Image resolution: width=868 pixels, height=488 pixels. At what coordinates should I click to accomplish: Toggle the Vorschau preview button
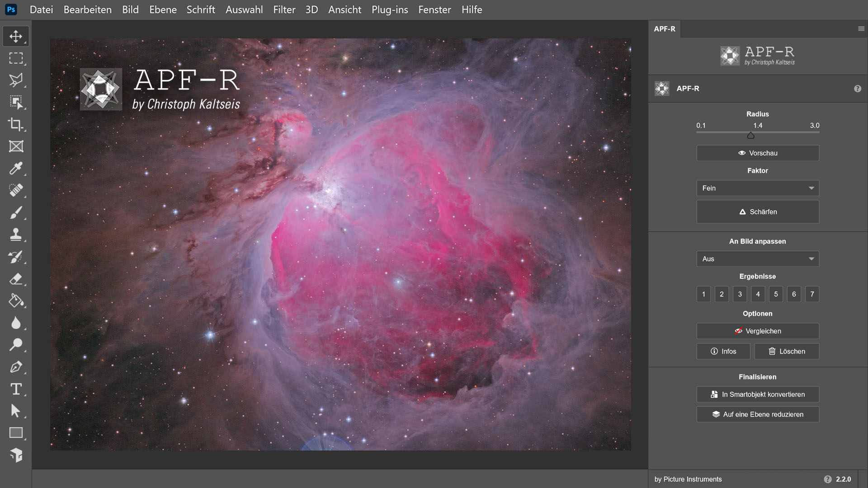tap(758, 153)
